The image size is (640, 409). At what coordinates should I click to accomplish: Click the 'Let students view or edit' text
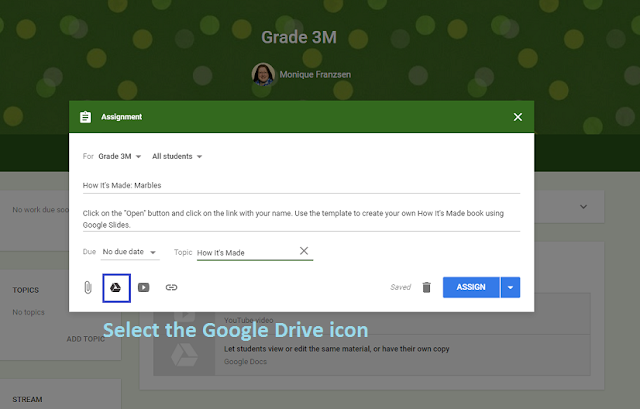pos(336,349)
